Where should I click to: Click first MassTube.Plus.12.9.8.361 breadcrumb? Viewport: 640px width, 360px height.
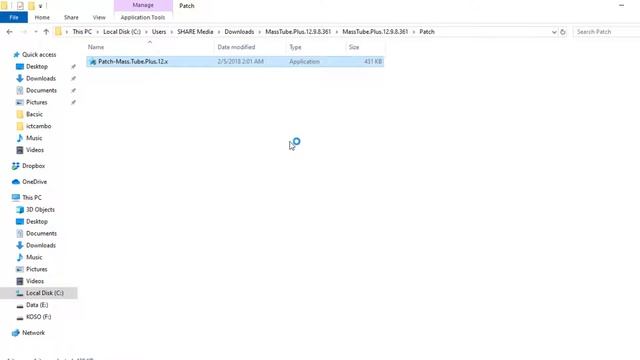298,32
